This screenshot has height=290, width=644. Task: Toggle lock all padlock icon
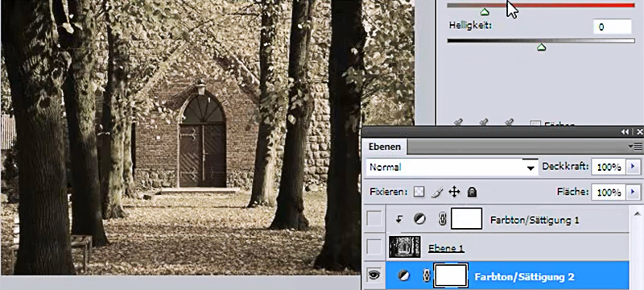coord(472,192)
